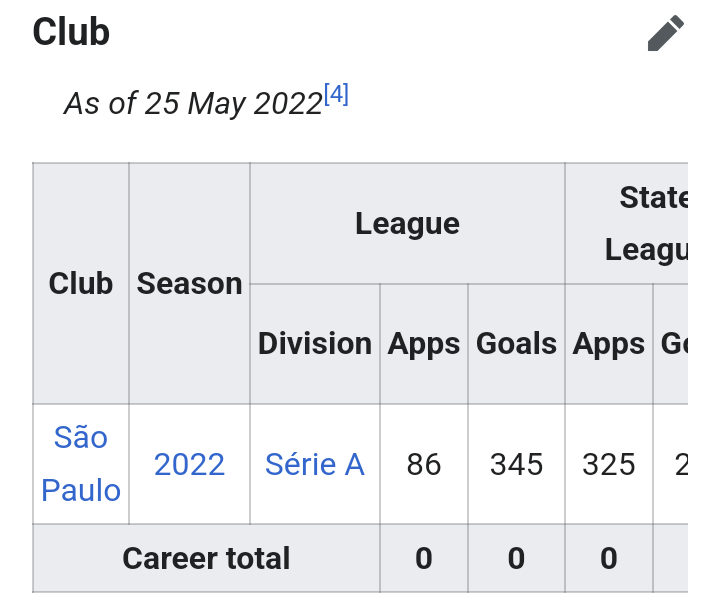
Task: Click Career total League Apps zero cell
Action: (424, 559)
